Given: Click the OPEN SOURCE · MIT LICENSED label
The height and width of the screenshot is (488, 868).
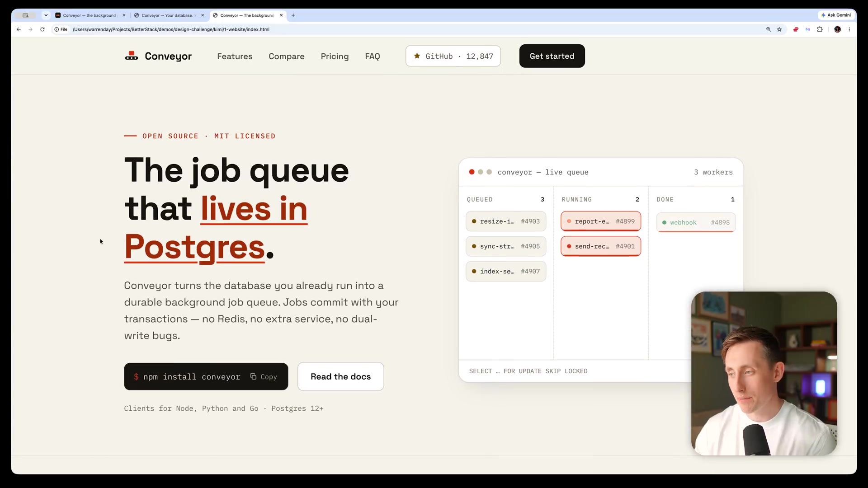Looking at the screenshot, I should 209,136.
